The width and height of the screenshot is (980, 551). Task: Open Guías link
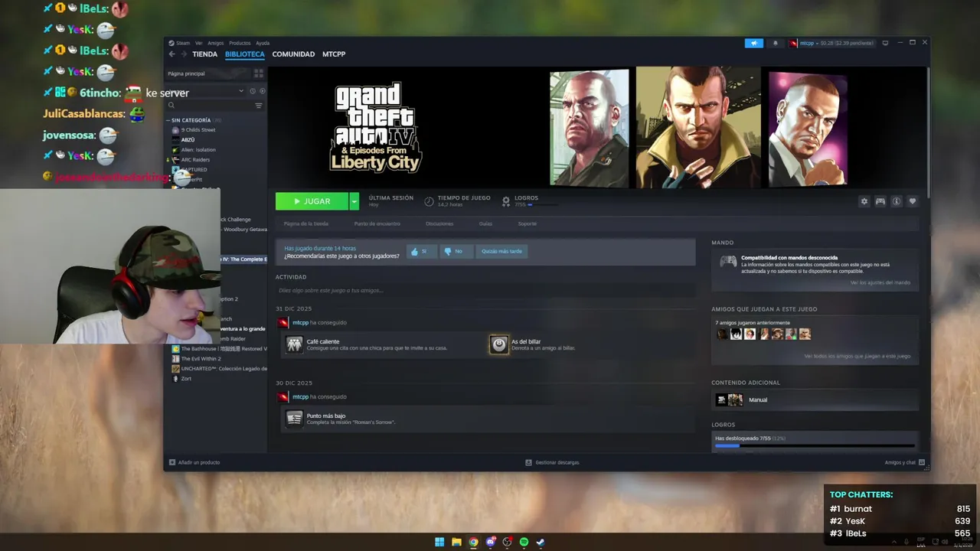tap(485, 223)
